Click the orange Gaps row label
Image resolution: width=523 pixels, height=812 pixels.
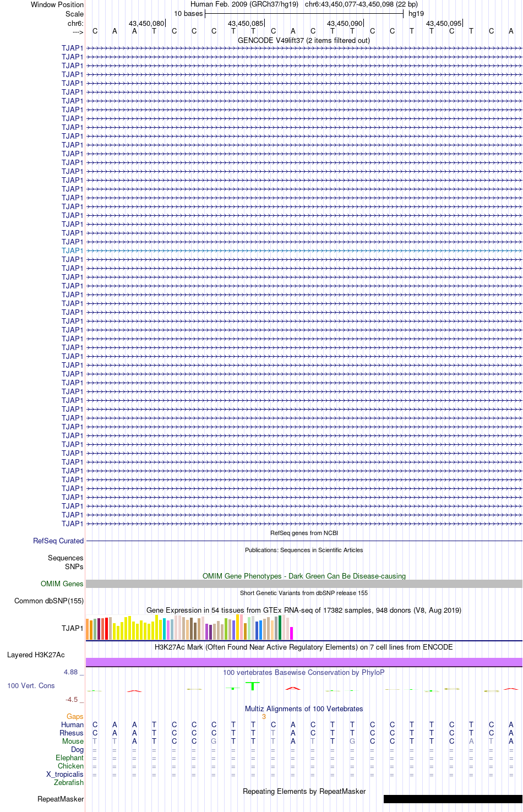coord(75,716)
